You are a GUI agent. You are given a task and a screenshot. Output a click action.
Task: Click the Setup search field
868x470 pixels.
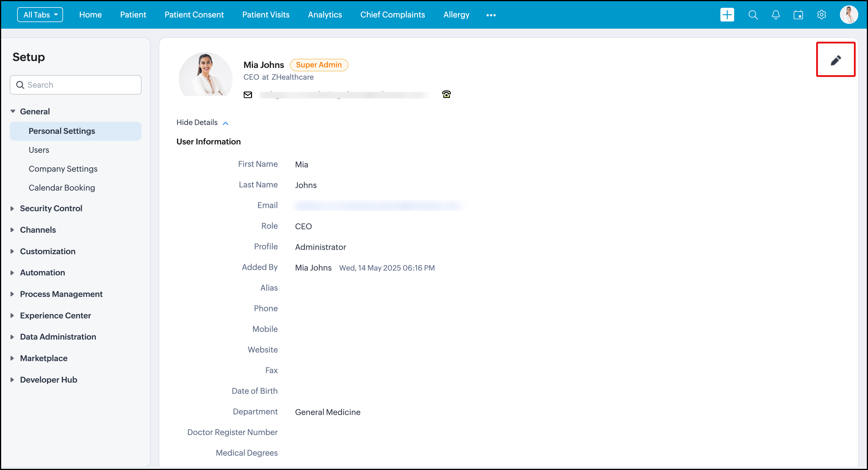coord(75,85)
